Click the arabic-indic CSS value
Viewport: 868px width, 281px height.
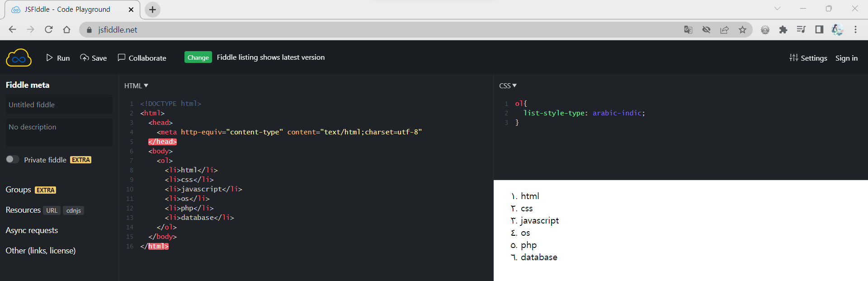click(617, 113)
